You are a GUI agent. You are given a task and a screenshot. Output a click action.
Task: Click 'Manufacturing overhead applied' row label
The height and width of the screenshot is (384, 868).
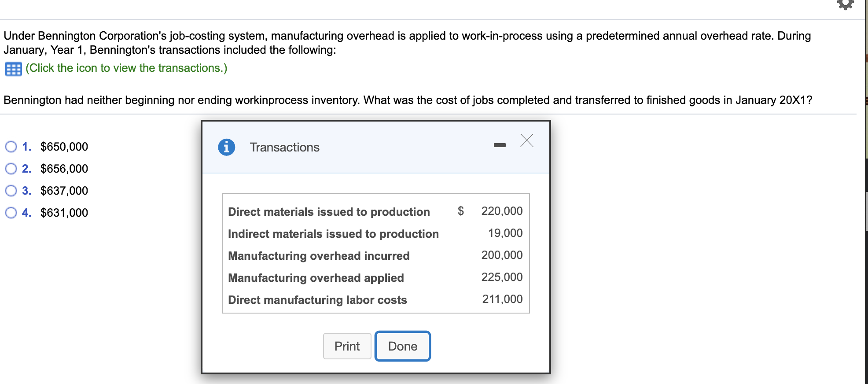coord(316,278)
